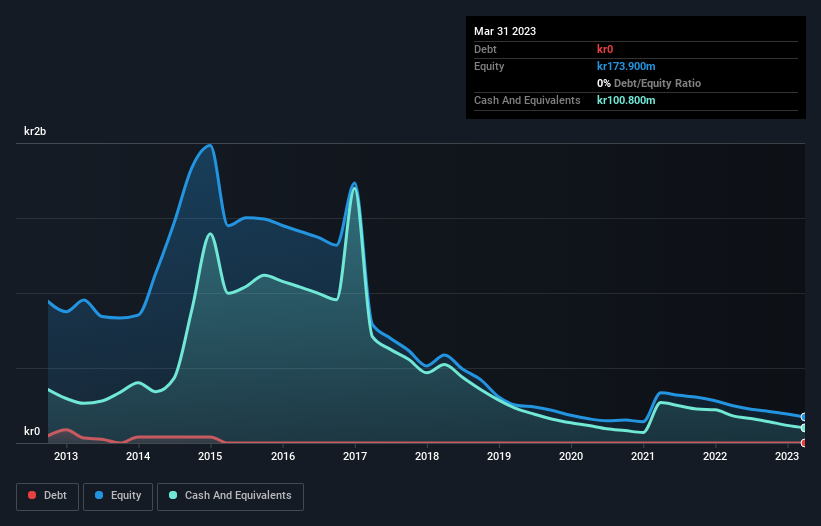Toggle Cash And Equivalents legend button
The width and height of the screenshot is (821, 526).
click(230, 496)
